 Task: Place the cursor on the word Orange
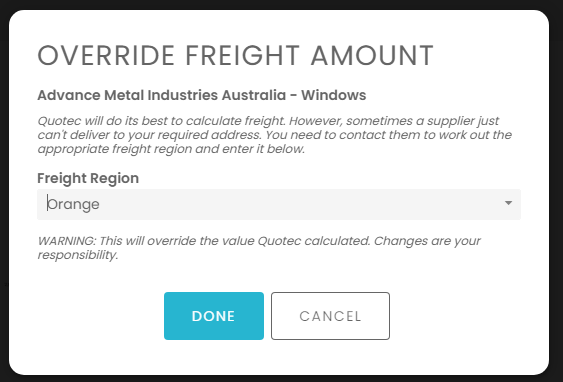click(74, 204)
